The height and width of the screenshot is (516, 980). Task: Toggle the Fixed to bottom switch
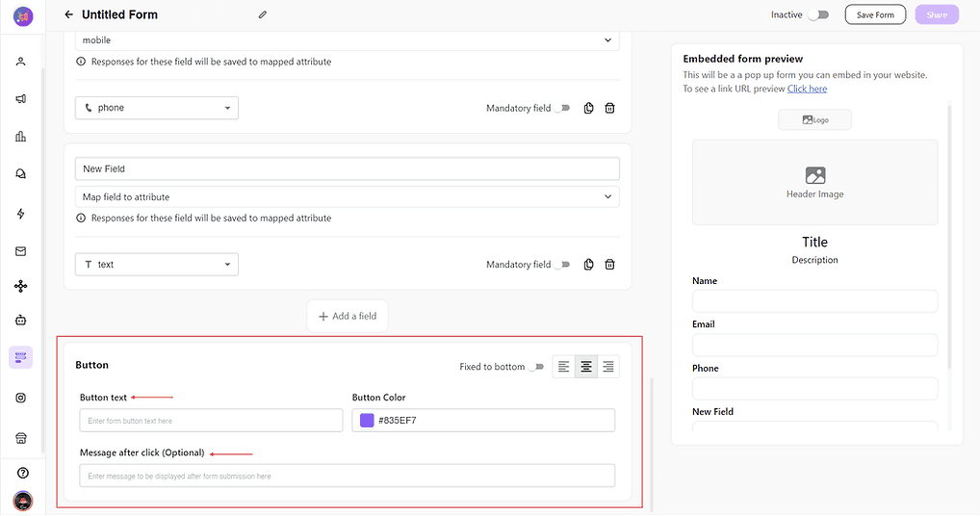[x=536, y=367]
